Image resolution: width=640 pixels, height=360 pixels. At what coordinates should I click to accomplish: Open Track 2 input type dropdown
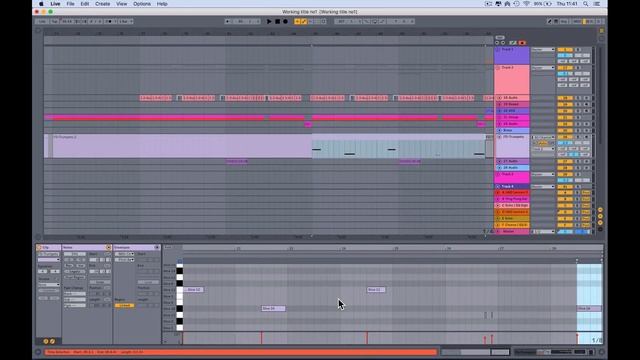[x=543, y=68]
